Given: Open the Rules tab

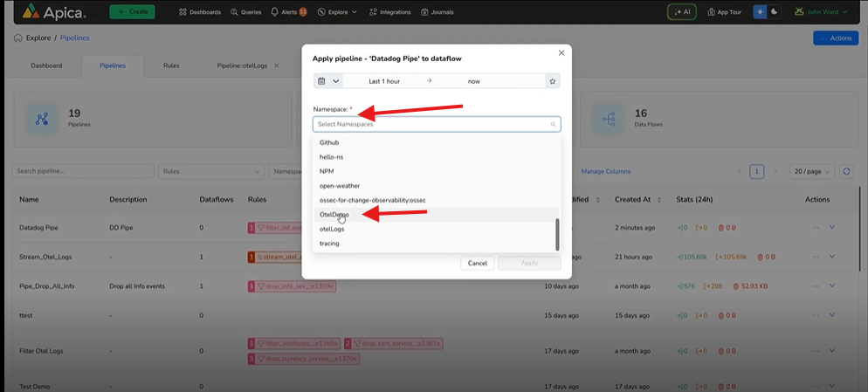Looking at the screenshot, I should click(x=171, y=65).
